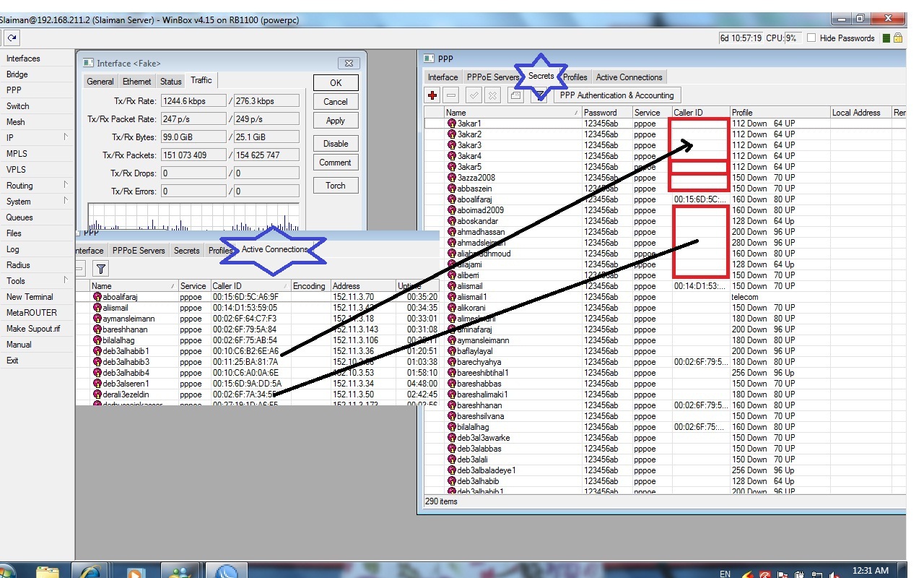This screenshot has height=578, width=924.
Task: Click the user icon of connection derali3ezeldin
Action: [97, 394]
